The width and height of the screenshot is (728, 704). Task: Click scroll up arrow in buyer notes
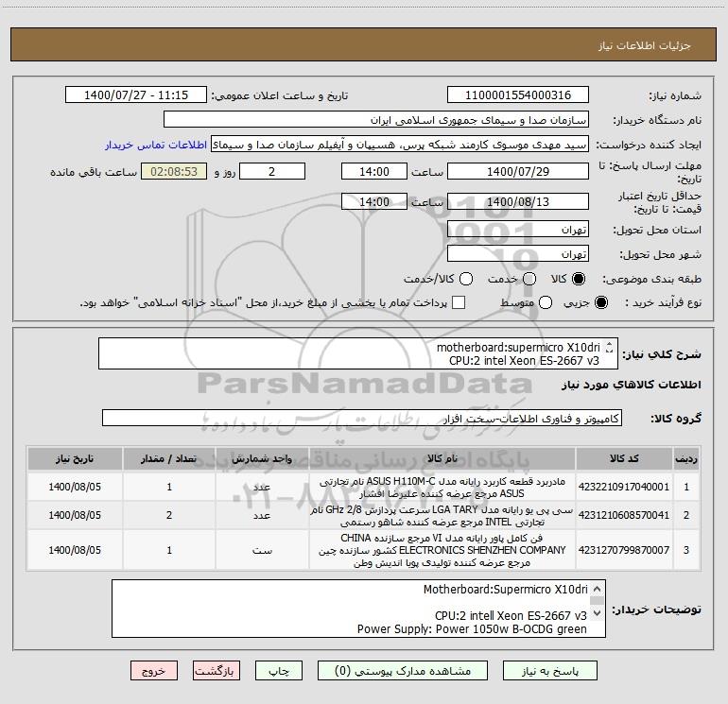click(x=598, y=590)
